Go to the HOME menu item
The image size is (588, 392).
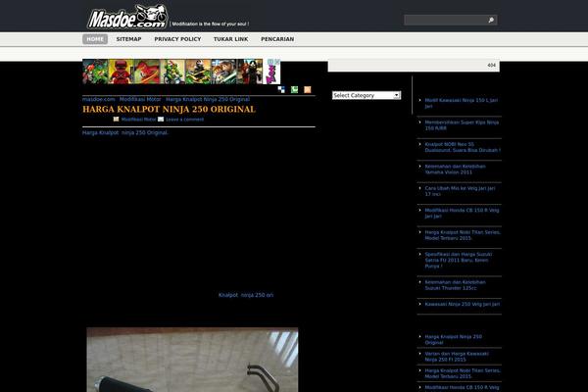tap(95, 39)
